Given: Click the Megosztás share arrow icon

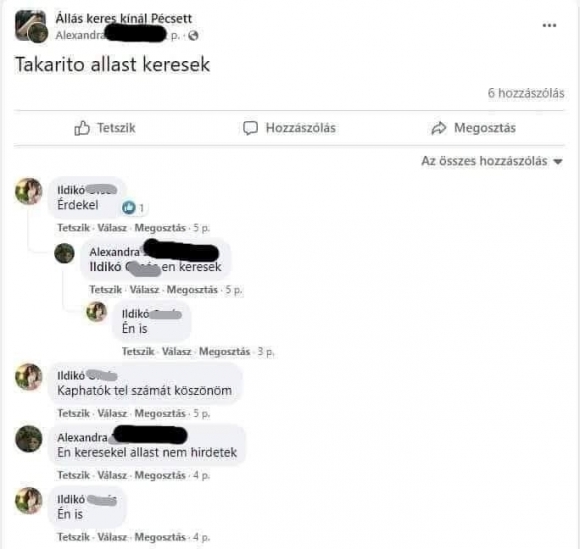Looking at the screenshot, I should click(x=439, y=128).
